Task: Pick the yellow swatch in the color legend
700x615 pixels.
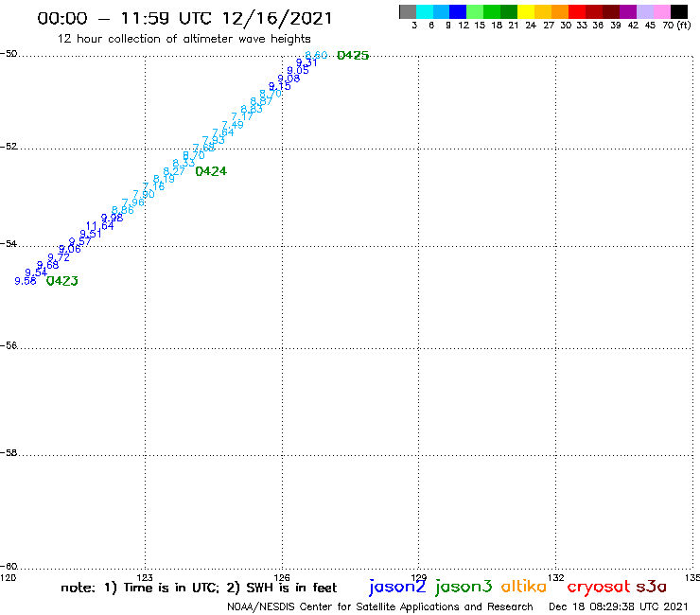Action: pyautogui.click(x=526, y=11)
